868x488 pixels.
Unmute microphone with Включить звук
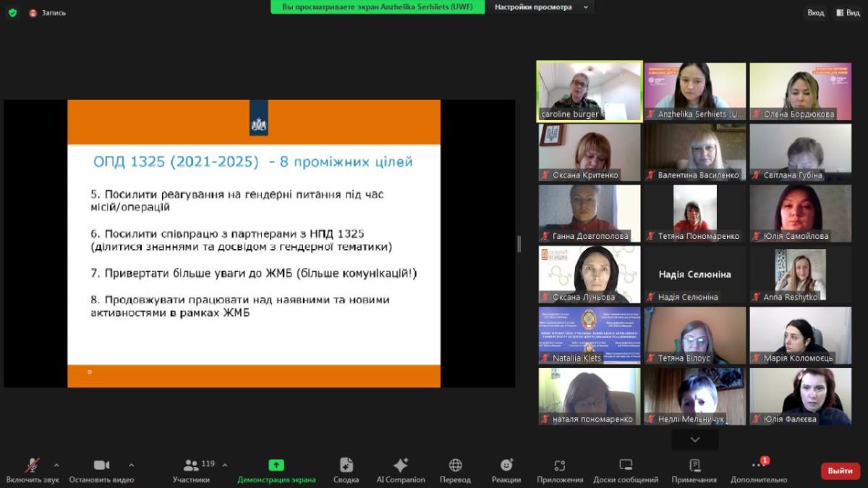tap(33, 471)
